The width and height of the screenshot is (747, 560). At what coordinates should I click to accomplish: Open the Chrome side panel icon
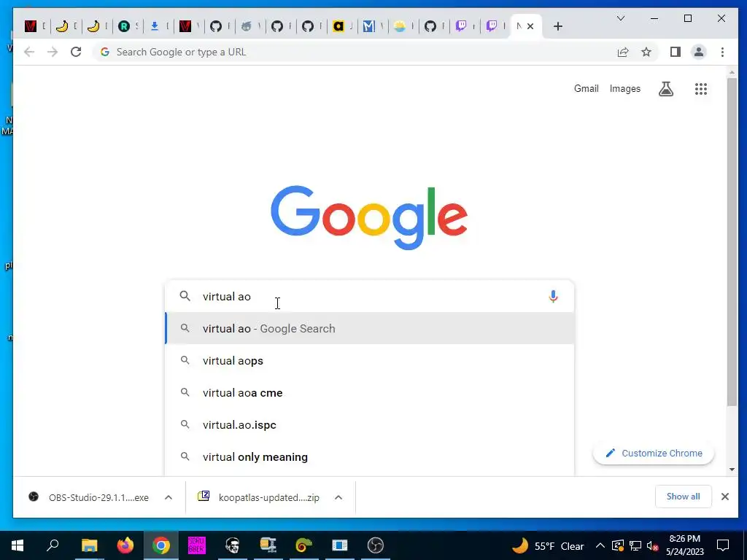click(x=675, y=52)
